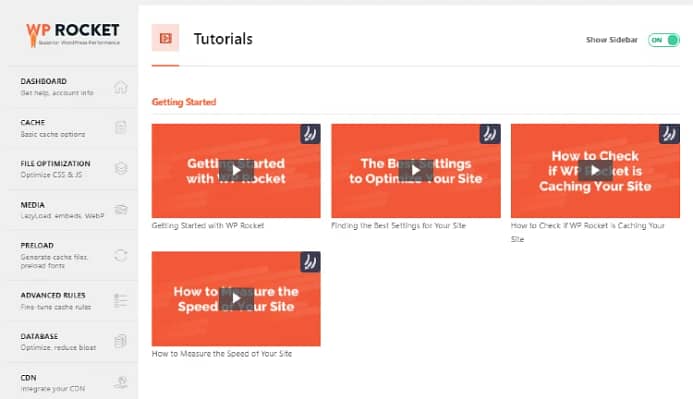Click 'Integrate your CDN' subtitle text

(x=53, y=388)
